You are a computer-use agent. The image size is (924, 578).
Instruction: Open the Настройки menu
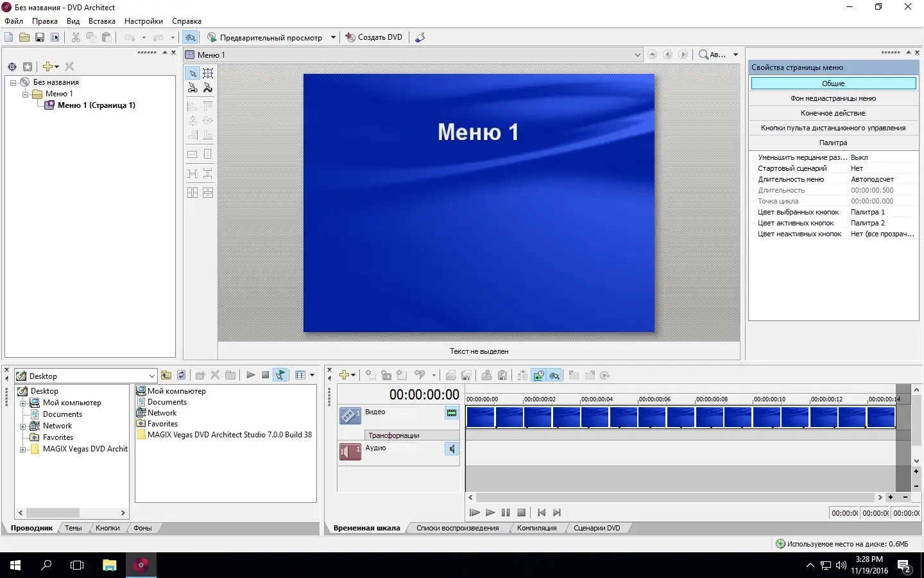(142, 21)
